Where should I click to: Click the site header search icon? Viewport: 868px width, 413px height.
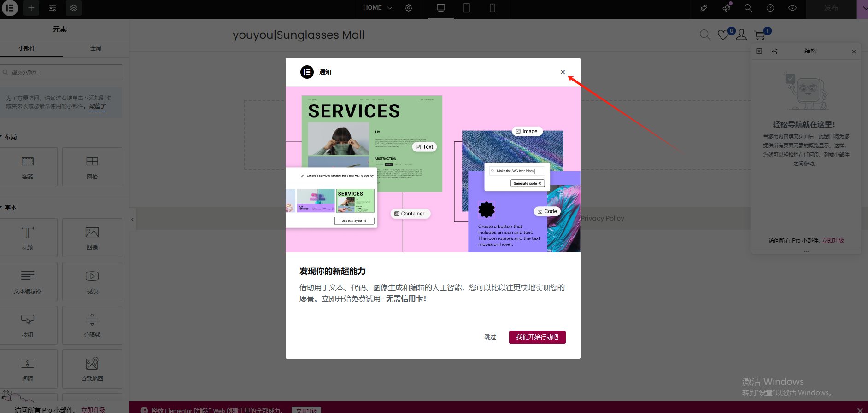(x=705, y=35)
